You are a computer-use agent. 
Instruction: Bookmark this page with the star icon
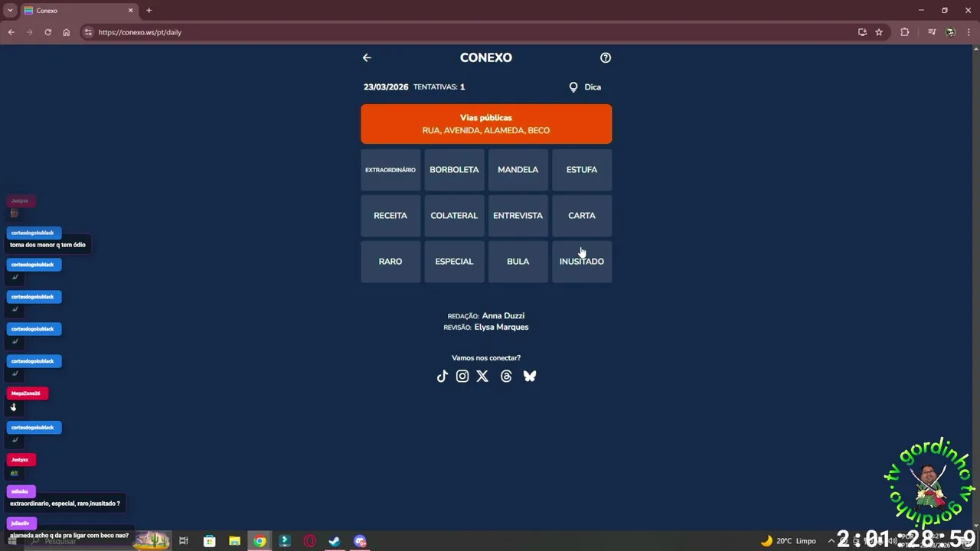[x=879, y=32]
